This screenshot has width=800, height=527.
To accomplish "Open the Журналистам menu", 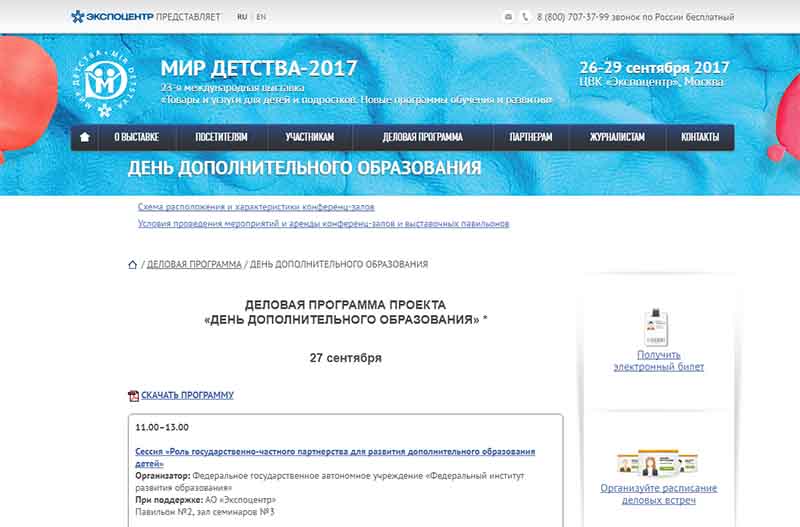I will coord(617,137).
